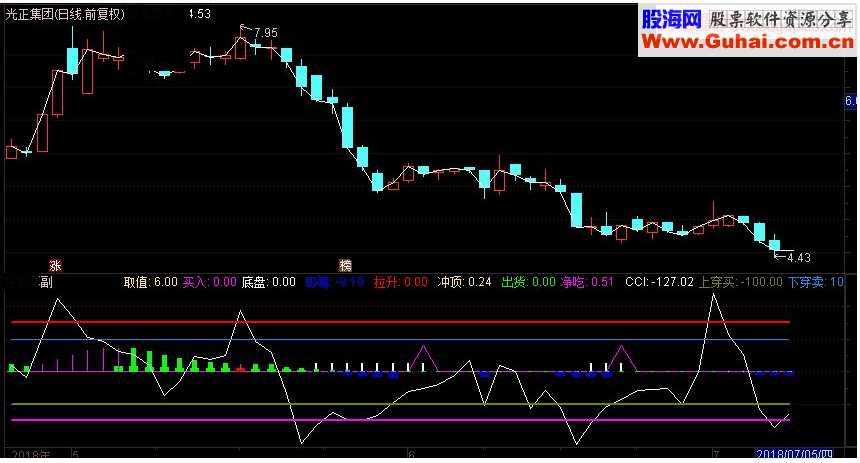Click the red 张 marker icon
This screenshot has height=463, width=860.
[55, 266]
